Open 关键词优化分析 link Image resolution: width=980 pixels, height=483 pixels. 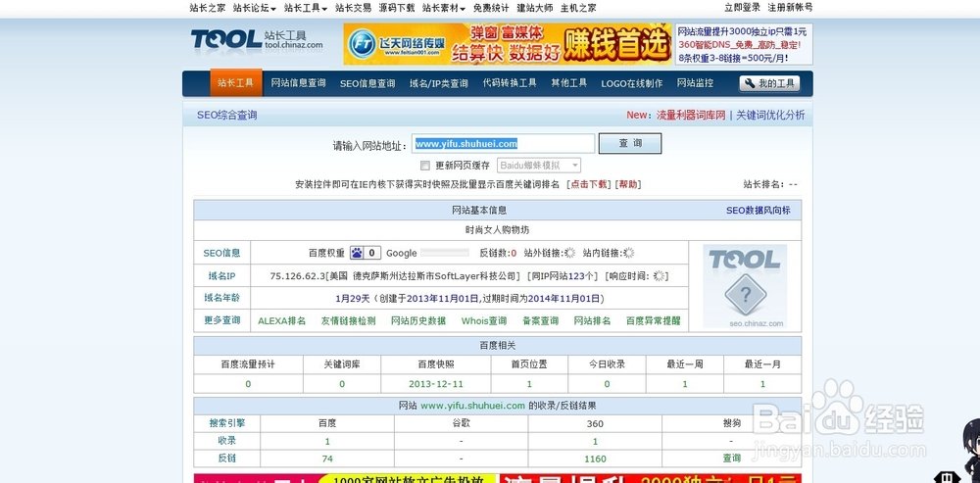click(x=770, y=115)
